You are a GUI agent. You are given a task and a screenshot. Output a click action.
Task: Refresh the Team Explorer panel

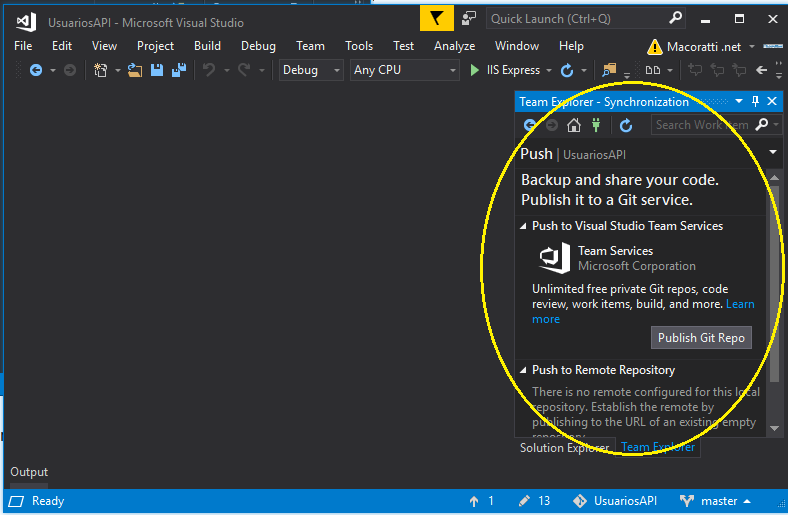626,125
